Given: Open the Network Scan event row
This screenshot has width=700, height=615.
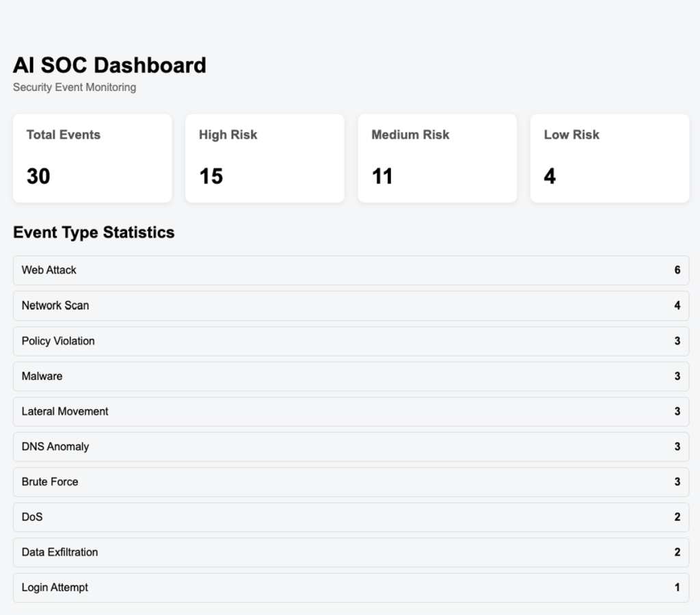Looking at the screenshot, I should 351,306.
